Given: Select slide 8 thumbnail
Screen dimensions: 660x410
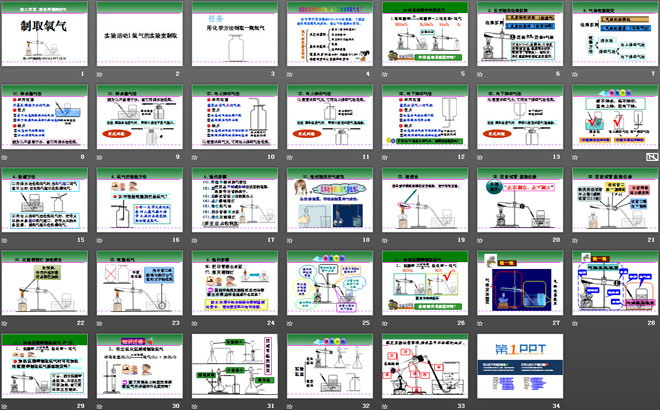Looking at the screenshot, I should pos(45,117).
